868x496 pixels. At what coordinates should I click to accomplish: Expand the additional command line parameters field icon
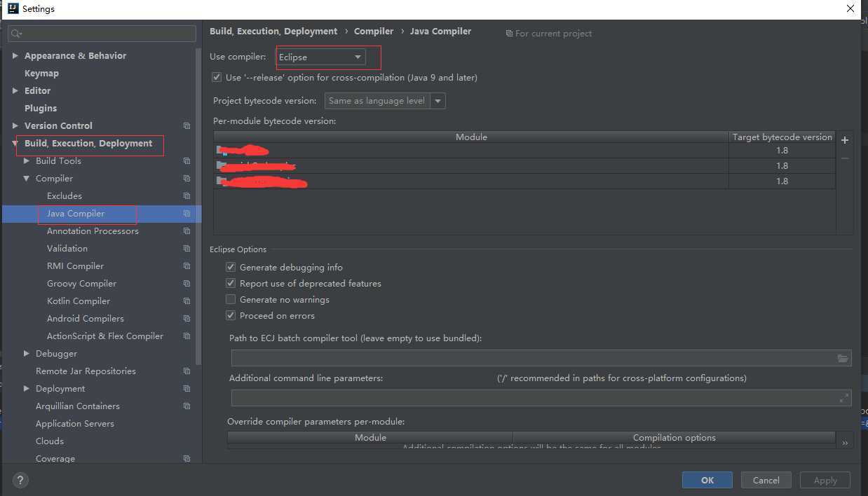pos(843,398)
